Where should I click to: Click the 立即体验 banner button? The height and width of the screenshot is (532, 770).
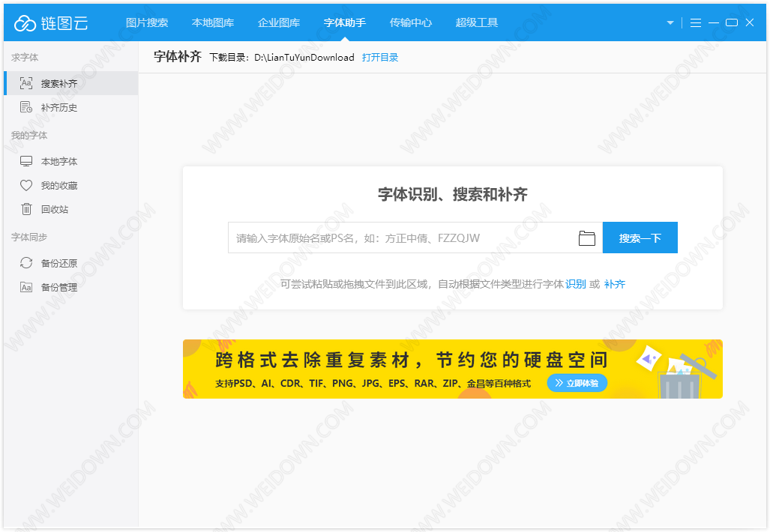click(x=577, y=384)
